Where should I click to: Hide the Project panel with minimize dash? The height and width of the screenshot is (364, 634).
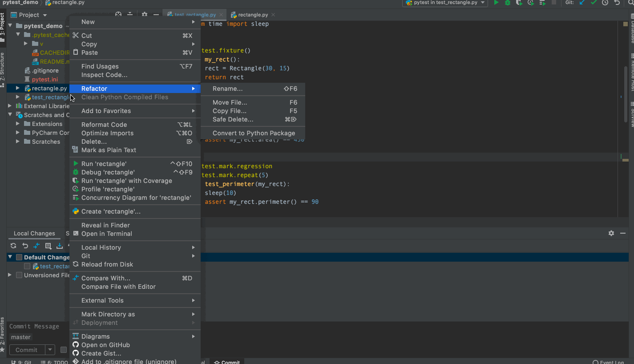pos(156,15)
